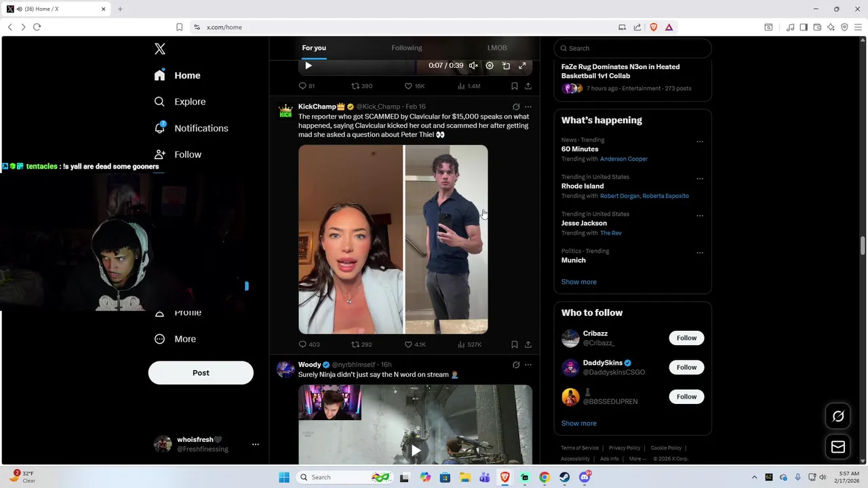Like the post with 16K likes
Viewport: 868px width, 488px height.
(414, 86)
